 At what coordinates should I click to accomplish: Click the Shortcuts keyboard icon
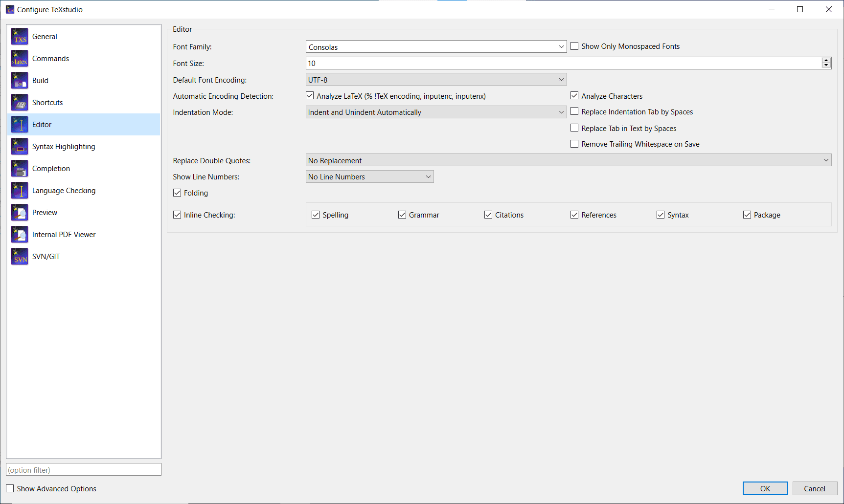[x=20, y=103]
